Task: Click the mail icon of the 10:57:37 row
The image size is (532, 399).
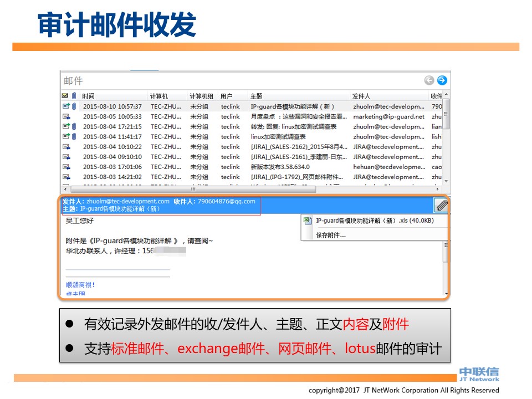Action: click(66, 106)
